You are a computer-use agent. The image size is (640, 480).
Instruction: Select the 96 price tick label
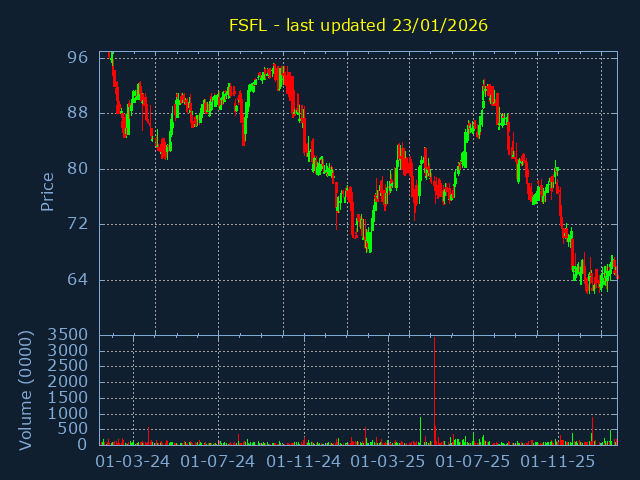[77, 58]
